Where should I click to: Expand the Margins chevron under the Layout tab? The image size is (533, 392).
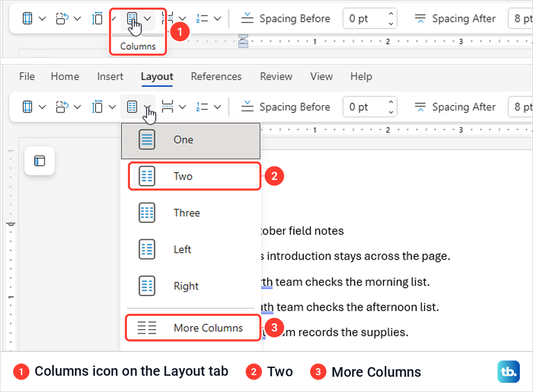pos(42,107)
